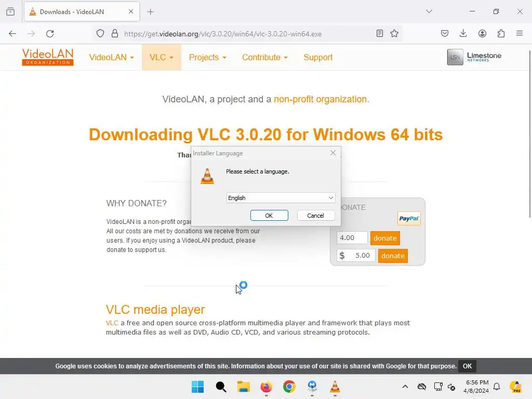Show hidden system tray icons
The height and width of the screenshot is (399, 532).
click(405, 387)
